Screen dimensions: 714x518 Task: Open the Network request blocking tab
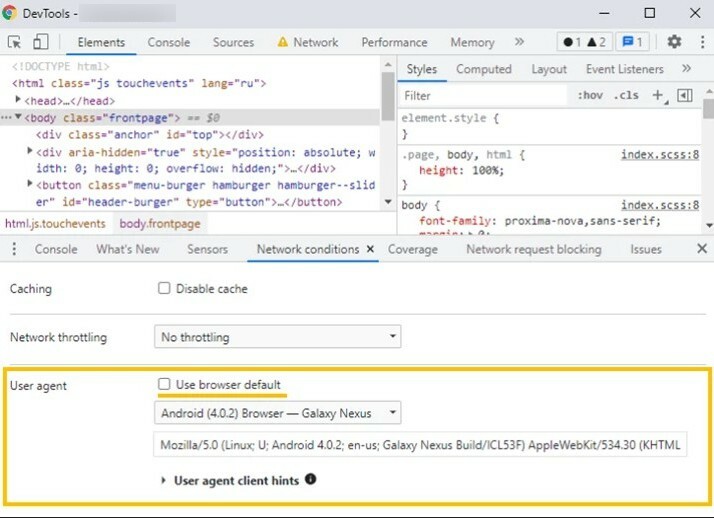click(534, 249)
